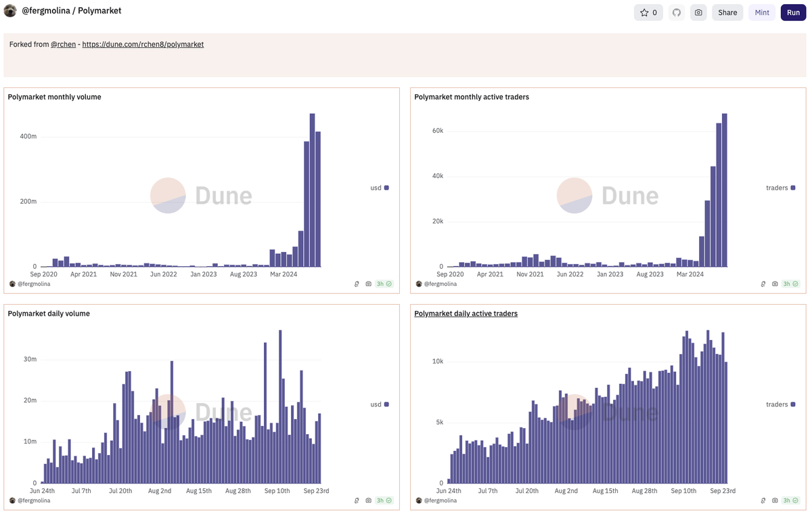Click the usd legend swatch in monthly volume
This screenshot has height=516, width=812.
click(x=386, y=188)
